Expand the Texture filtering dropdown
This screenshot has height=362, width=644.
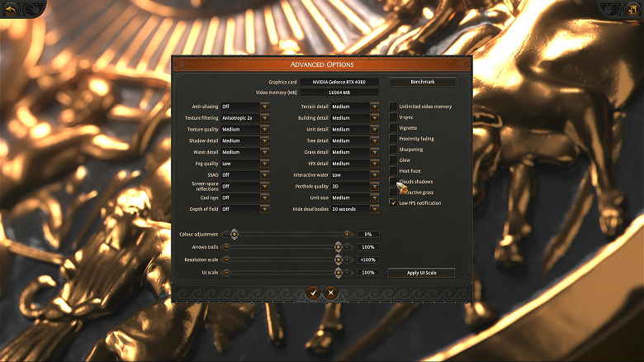[244, 118]
